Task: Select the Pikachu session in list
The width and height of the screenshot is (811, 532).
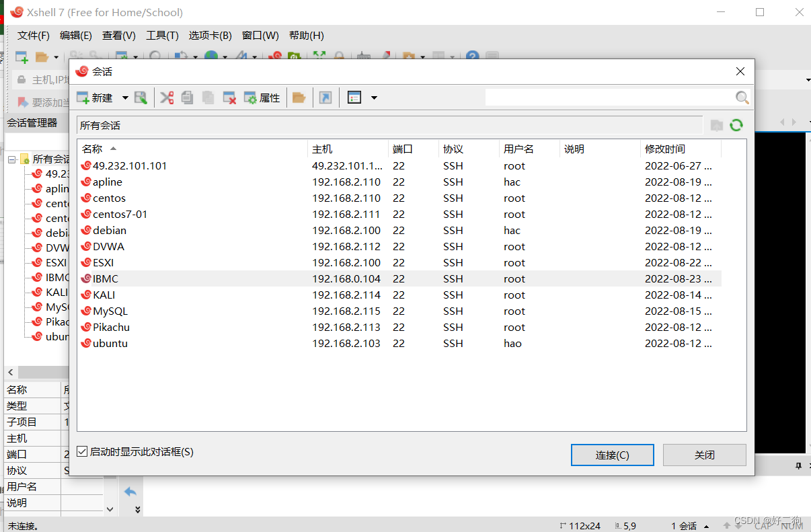Action: pyautogui.click(x=399, y=327)
